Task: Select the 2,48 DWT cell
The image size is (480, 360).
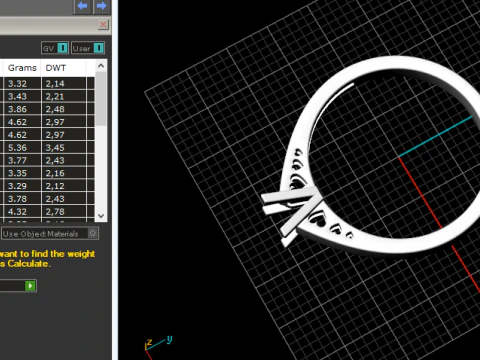Action: [64, 109]
